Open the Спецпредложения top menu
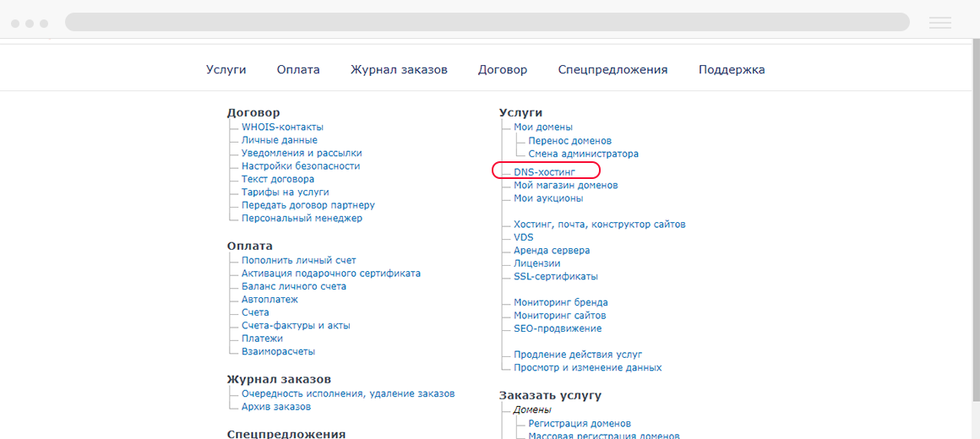 tap(612, 70)
